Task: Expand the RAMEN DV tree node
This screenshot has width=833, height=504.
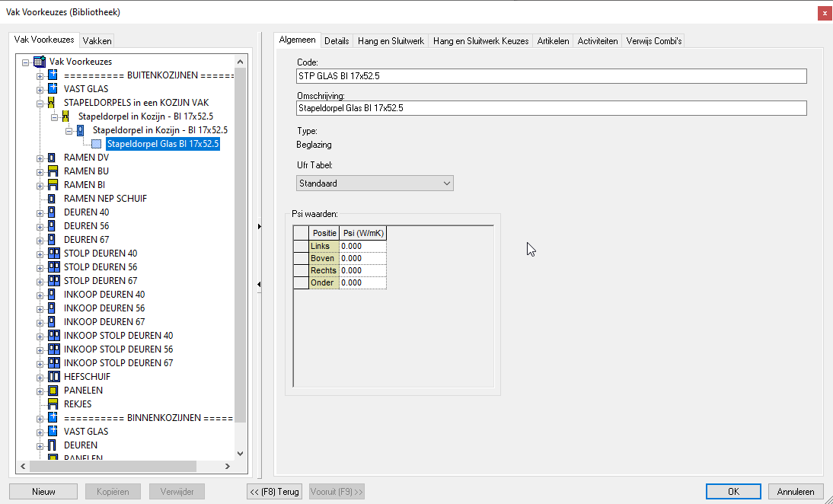Action: pyautogui.click(x=40, y=158)
